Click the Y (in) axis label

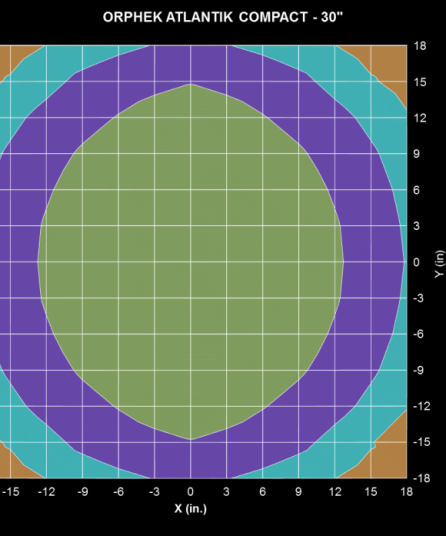point(440,264)
